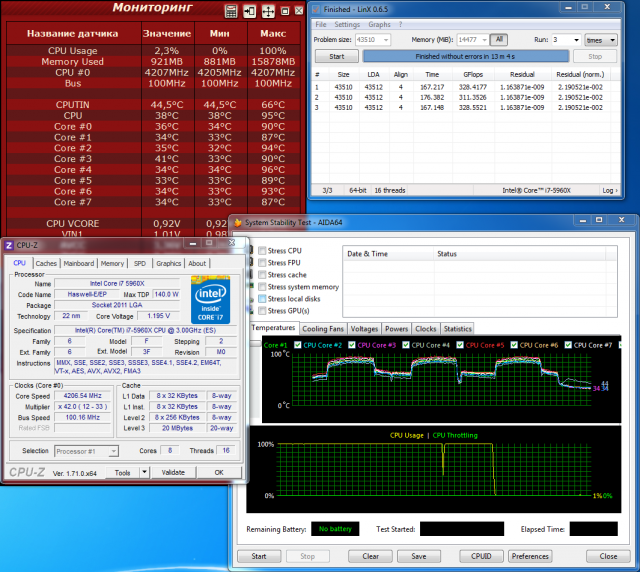Image resolution: width=640 pixels, height=572 pixels.
Task: Open the Memory (MiB) dropdown in LinX
Action: coord(484,40)
